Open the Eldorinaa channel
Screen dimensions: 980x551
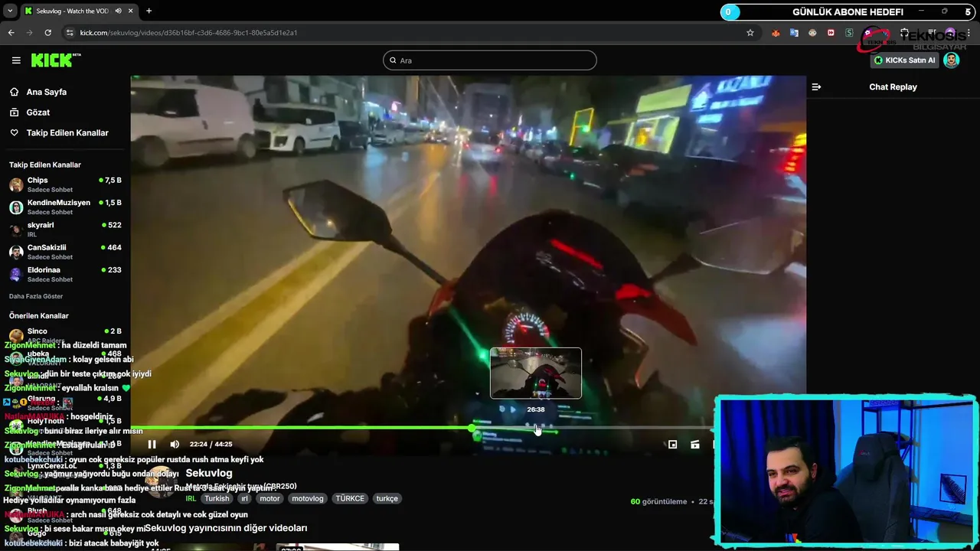pos(65,274)
